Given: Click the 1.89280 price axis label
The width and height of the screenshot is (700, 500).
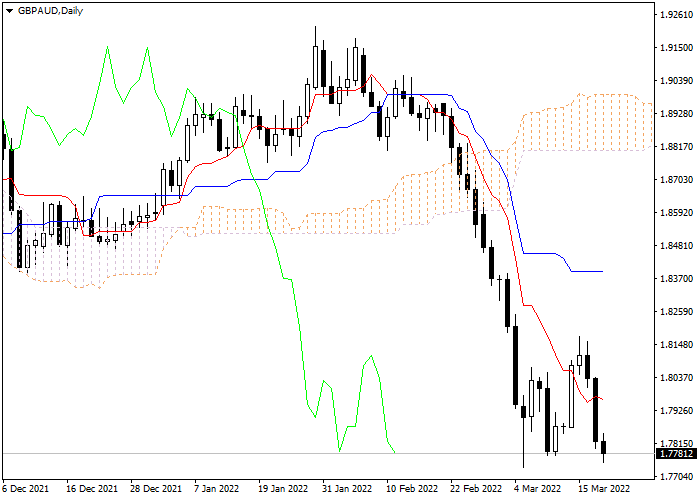Looking at the screenshot, I should pyautogui.click(x=677, y=114).
